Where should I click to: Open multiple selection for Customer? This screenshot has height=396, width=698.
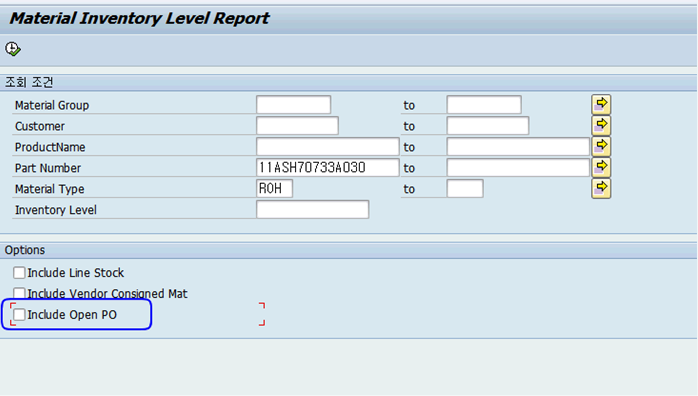click(601, 125)
